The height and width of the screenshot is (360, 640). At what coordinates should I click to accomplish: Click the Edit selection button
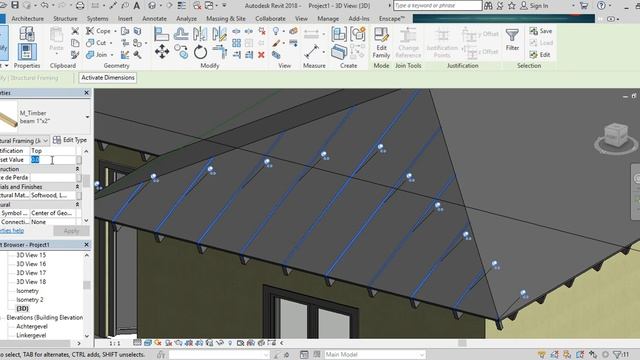click(x=540, y=55)
